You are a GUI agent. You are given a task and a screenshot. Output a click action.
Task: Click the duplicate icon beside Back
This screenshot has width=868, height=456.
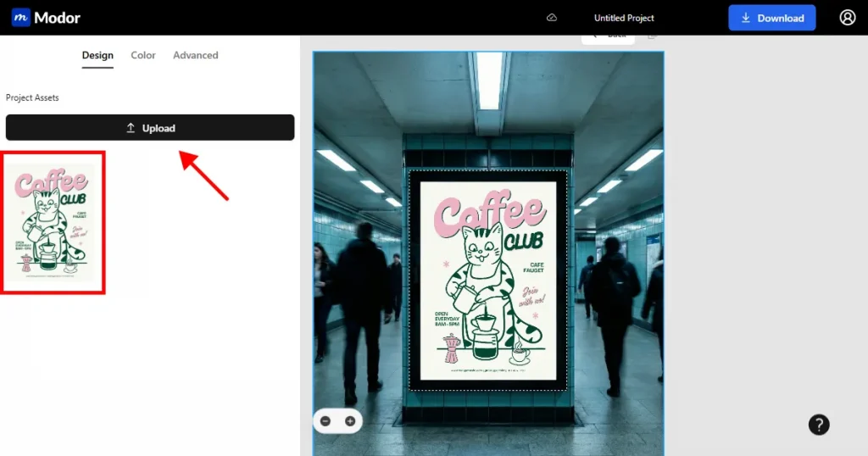click(652, 36)
